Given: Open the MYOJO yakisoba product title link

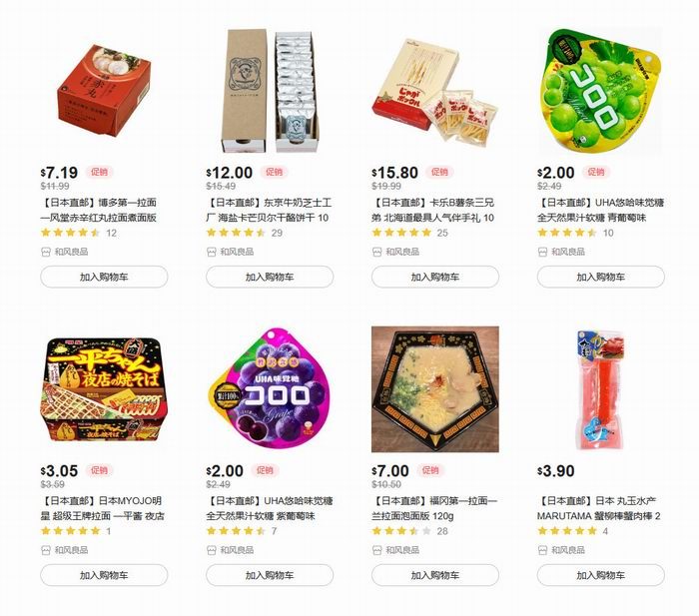Looking at the screenshot, I should point(103,508).
